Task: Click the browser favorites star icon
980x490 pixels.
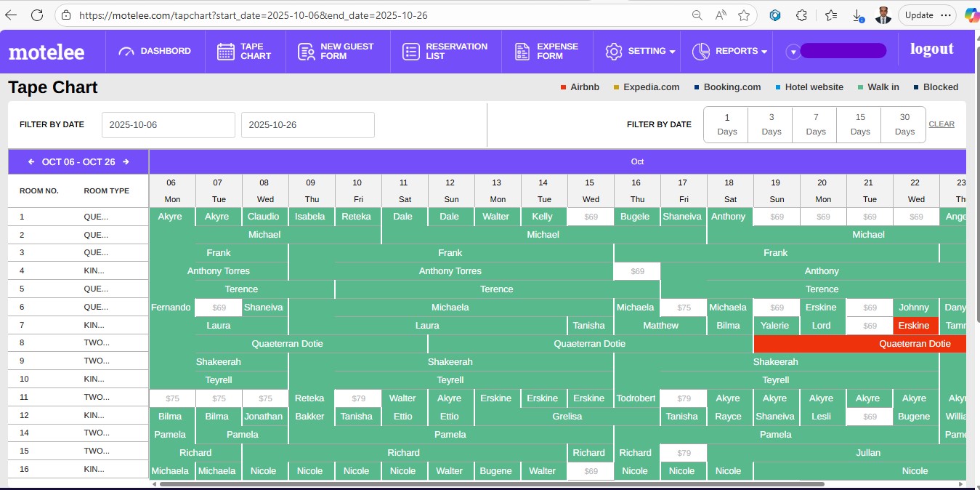Action: coord(743,15)
